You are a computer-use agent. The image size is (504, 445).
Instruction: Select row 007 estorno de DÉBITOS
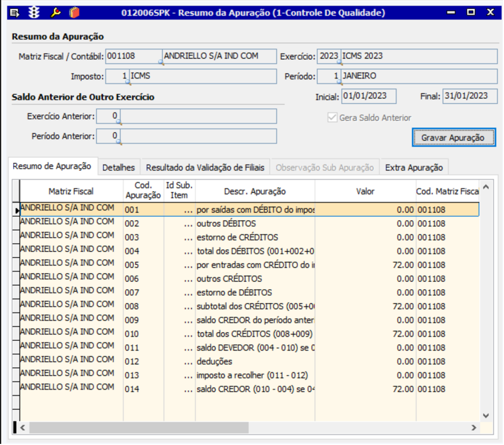coord(249,292)
